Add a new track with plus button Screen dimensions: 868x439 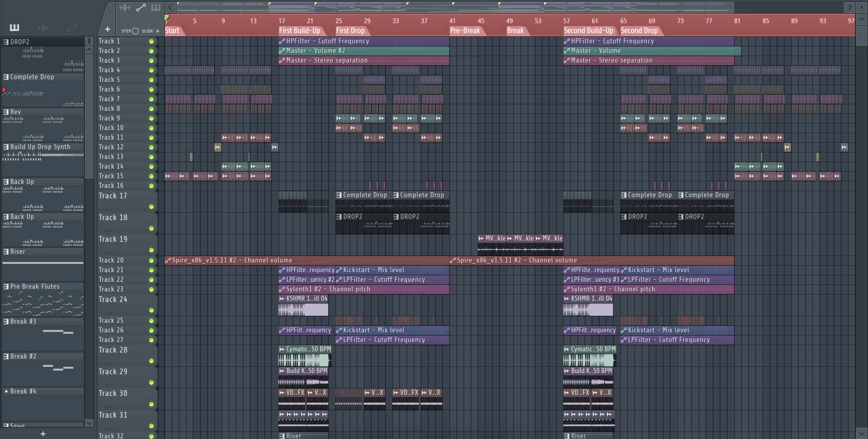108,30
